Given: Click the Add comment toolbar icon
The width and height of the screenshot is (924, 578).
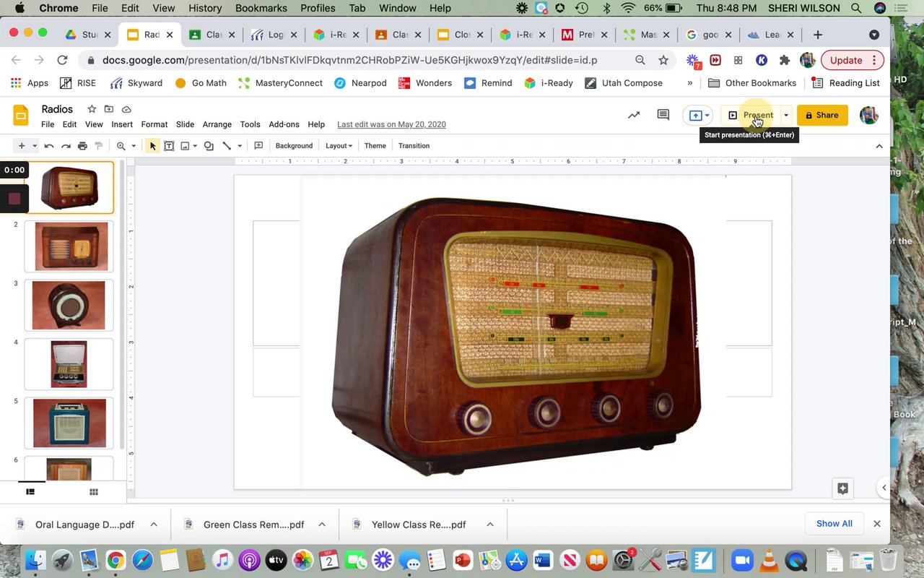Looking at the screenshot, I should (258, 146).
